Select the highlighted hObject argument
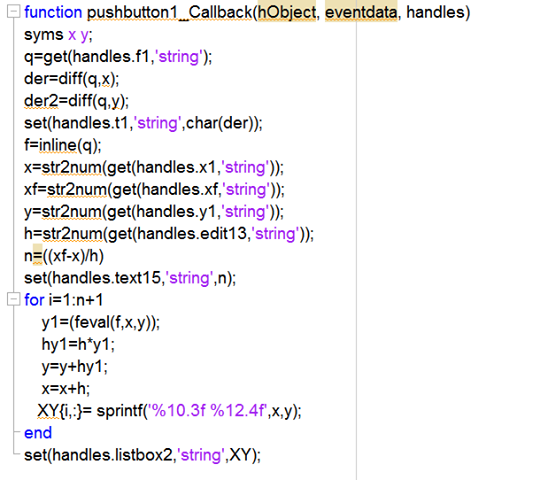Image resolution: width=548 pixels, height=480 pixels. click(x=287, y=13)
